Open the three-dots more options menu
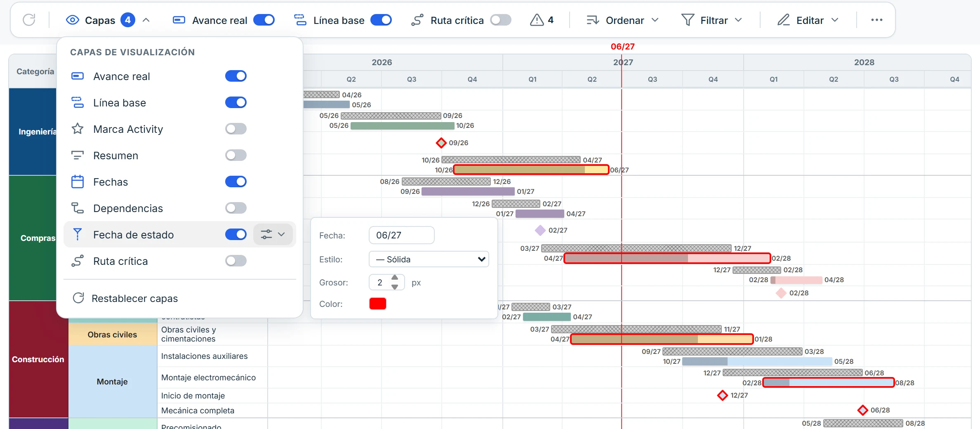This screenshot has height=429, width=980. click(x=876, y=20)
